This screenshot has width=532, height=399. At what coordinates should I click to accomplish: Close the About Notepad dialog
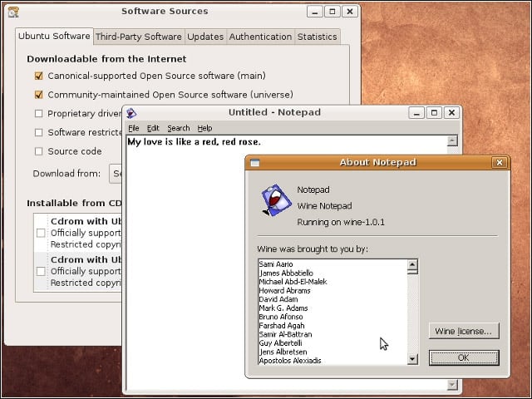(x=500, y=163)
